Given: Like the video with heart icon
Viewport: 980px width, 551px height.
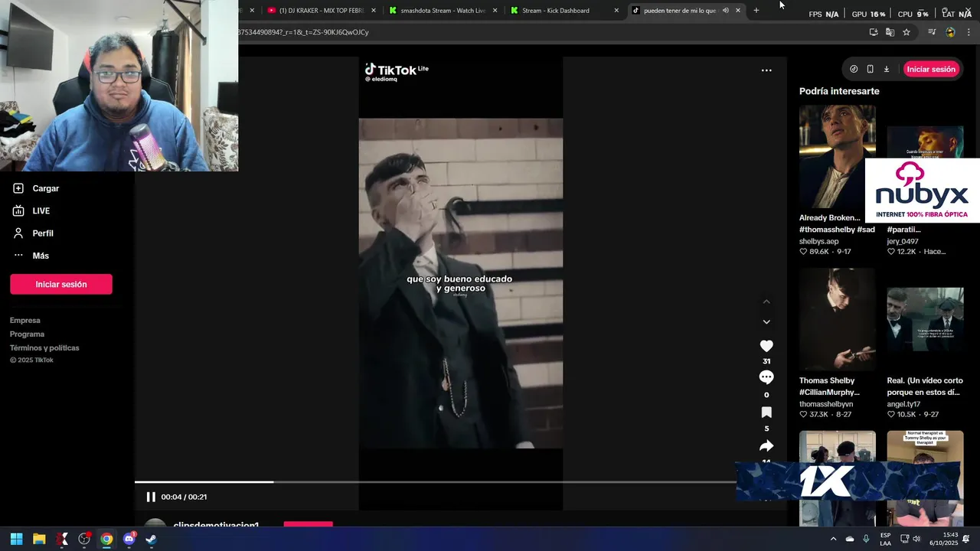Looking at the screenshot, I should 766,346.
